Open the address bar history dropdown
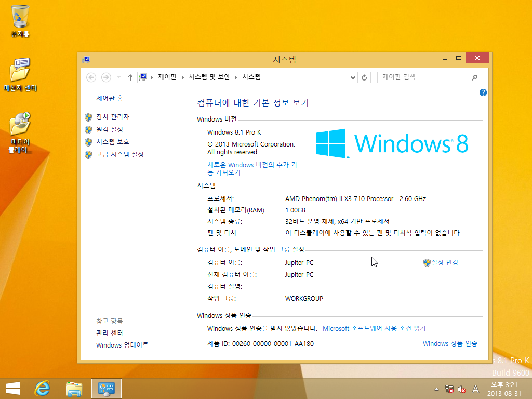 [x=353, y=77]
